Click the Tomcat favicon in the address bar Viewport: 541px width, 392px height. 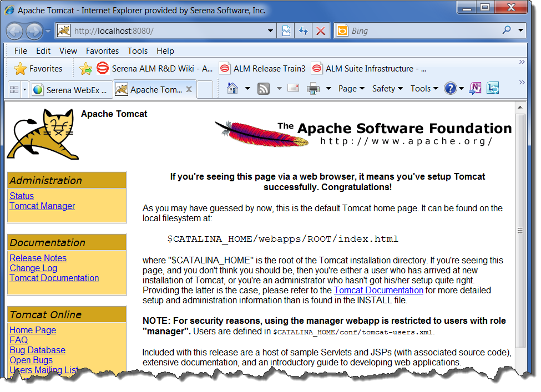63,31
